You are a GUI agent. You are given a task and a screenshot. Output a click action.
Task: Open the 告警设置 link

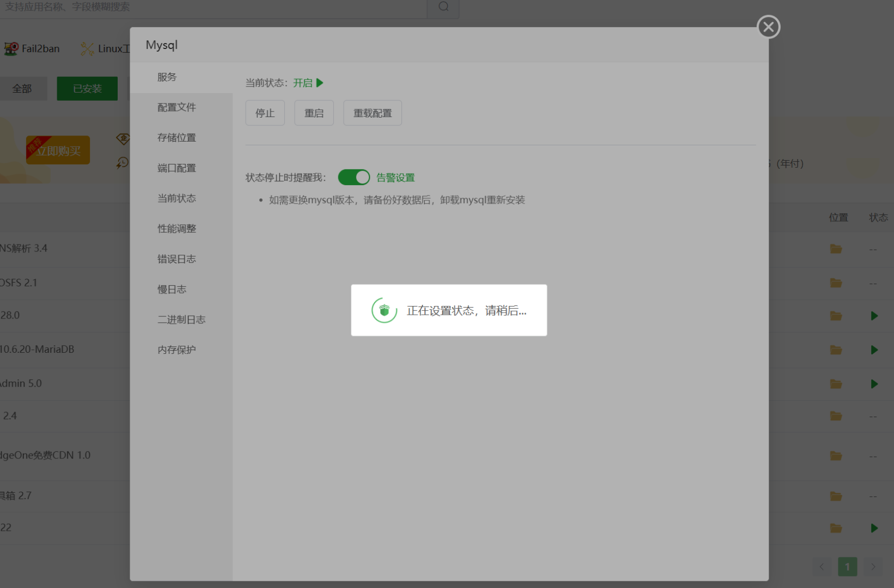pos(396,177)
